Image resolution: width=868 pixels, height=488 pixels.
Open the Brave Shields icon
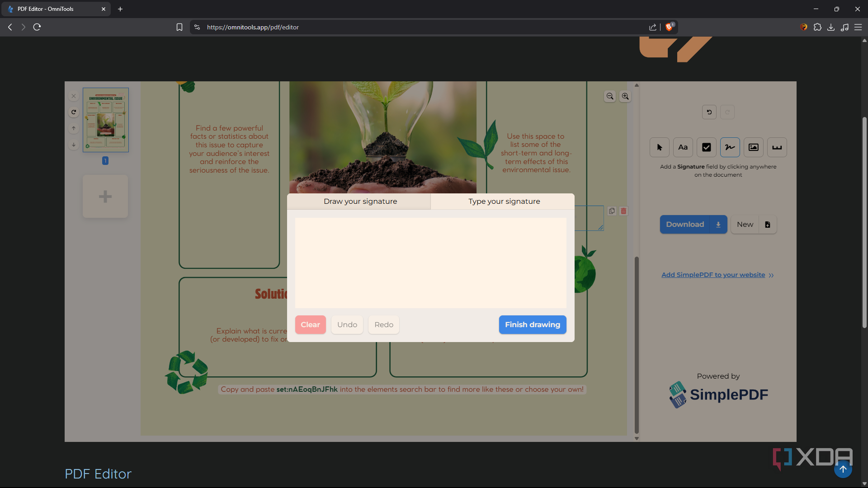pyautogui.click(x=670, y=27)
